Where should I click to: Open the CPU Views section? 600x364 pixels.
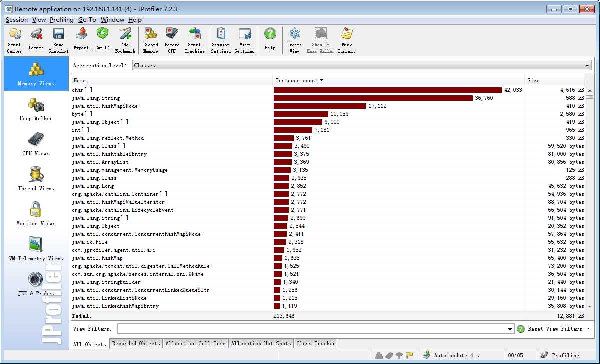[36, 144]
